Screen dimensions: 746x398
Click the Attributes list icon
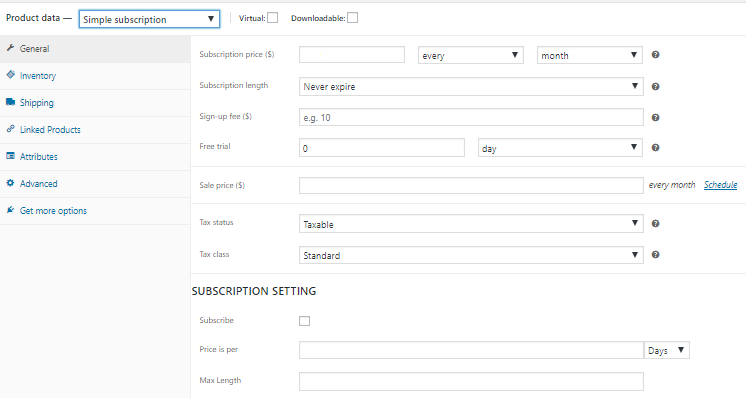coord(10,156)
